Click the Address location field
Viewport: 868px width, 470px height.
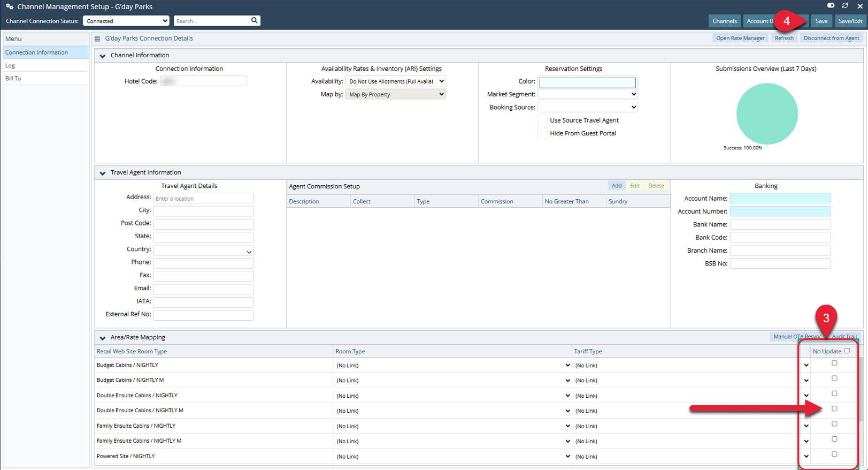203,198
